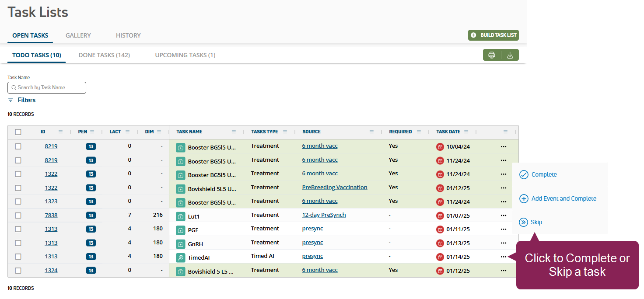This screenshot has height=299, width=644.
Task: Click the download icon button
Action: coord(510,55)
